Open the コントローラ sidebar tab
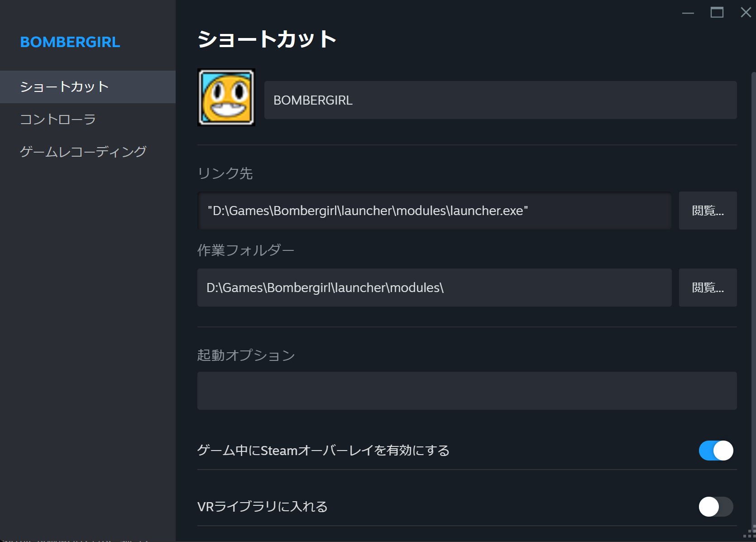756x542 pixels. [88, 120]
